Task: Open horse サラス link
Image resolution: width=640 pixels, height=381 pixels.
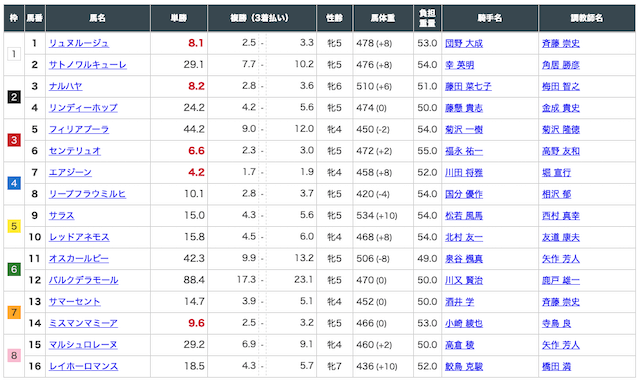Action: [x=62, y=216]
